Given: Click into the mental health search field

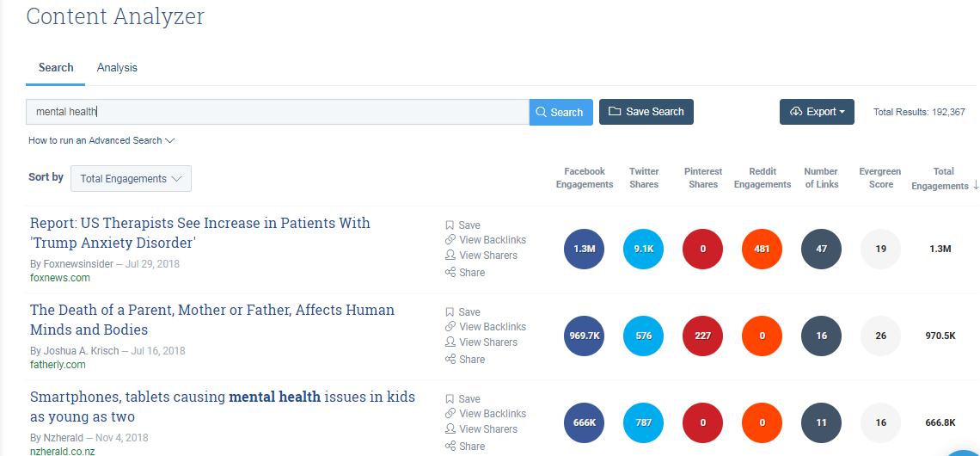Looking at the screenshot, I should tap(277, 112).
